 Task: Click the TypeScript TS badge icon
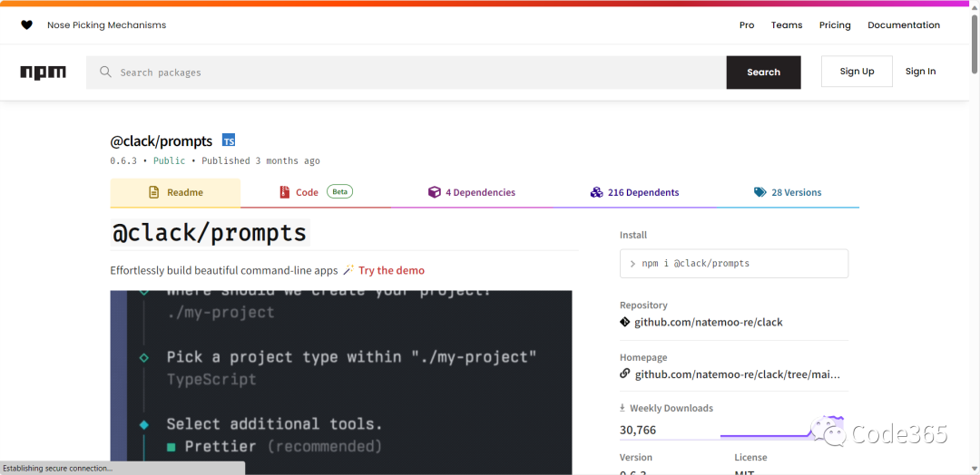229,141
